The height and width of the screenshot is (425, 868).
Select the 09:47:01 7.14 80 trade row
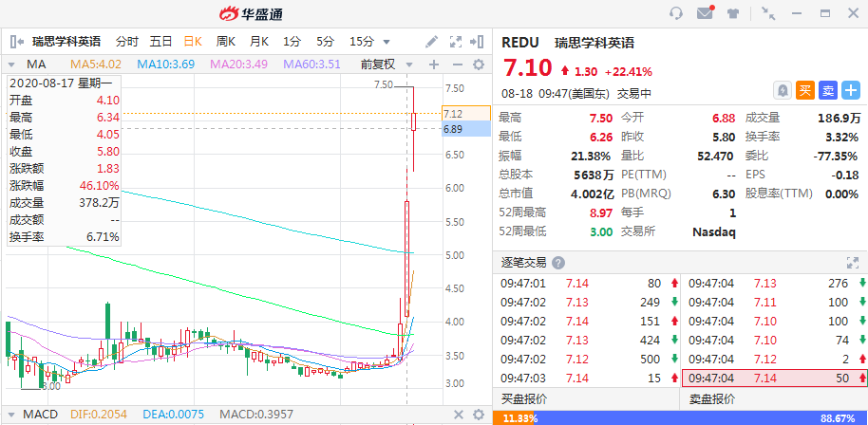[x=587, y=284]
